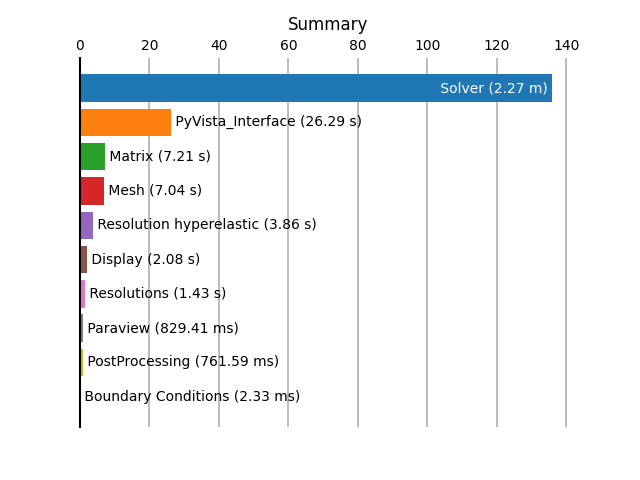
Task: Select the green Matrix bar
Action: 93,156
